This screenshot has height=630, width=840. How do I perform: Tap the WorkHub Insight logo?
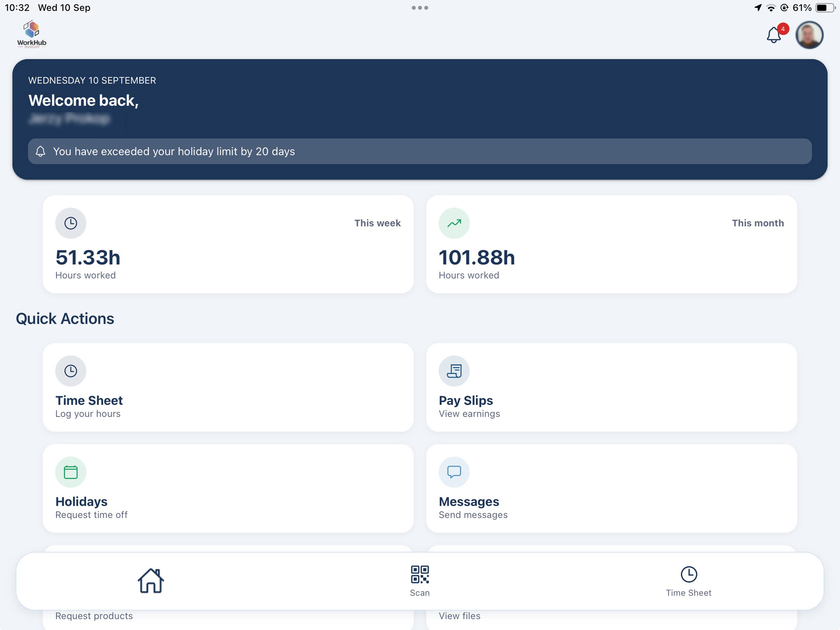(x=32, y=34)
